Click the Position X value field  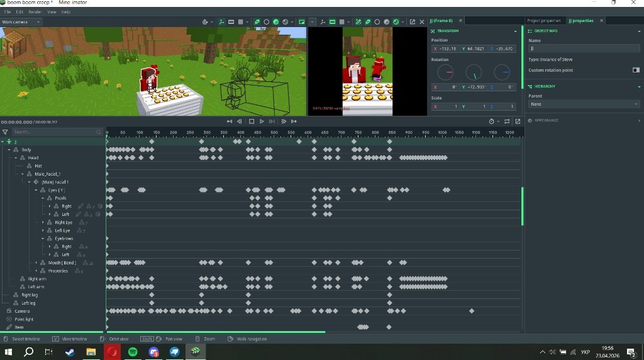point(445,48)
